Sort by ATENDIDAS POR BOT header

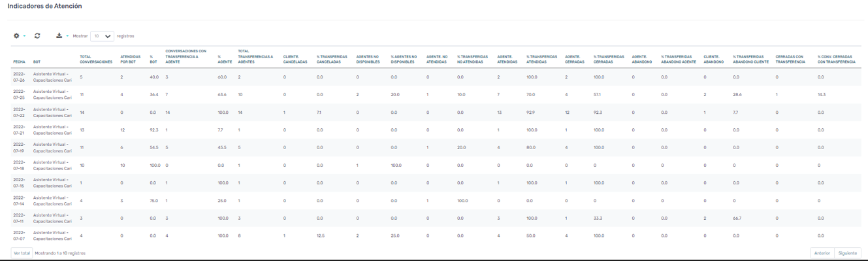[131, 59]
